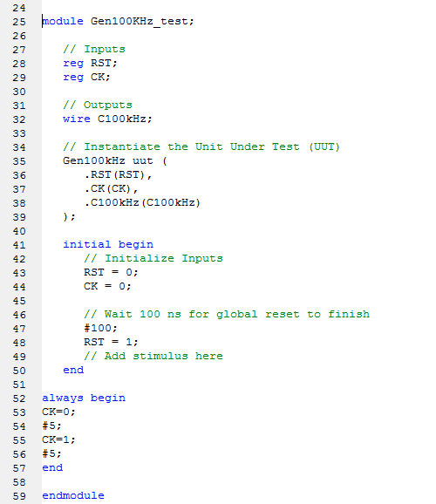
Task: Click the 'reg RST;' declaration
Action: (90, 63)
